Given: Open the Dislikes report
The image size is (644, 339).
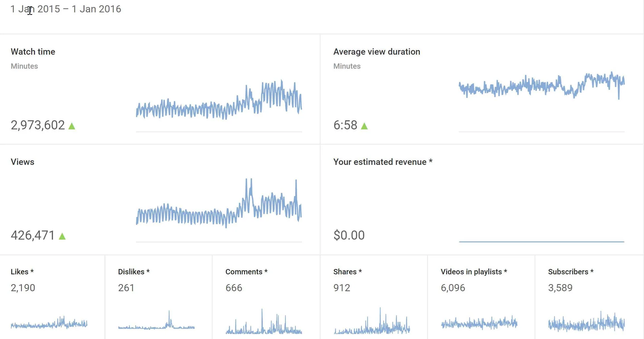Looking at the screenshot, I should pyautogui.click(x=134, y=272).
